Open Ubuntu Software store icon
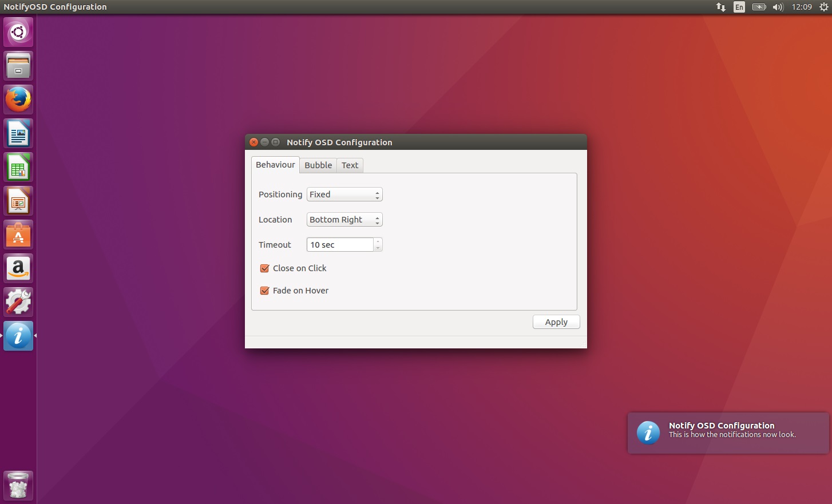832x504 pixels. point(18,235)
